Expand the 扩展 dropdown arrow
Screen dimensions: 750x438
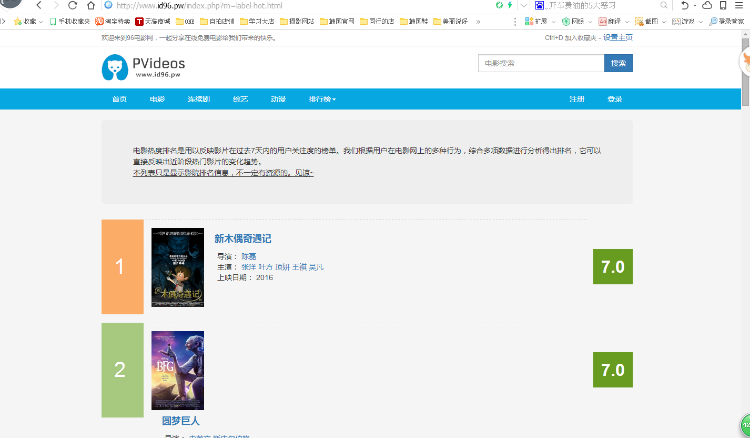tap(553, 22)
